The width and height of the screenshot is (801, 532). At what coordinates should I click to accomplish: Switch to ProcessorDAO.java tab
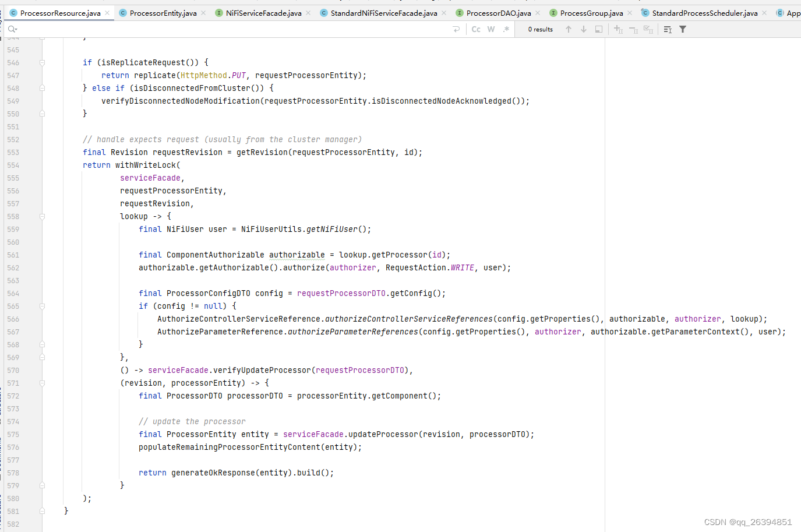pyautogui.click(x=499, y=13)
